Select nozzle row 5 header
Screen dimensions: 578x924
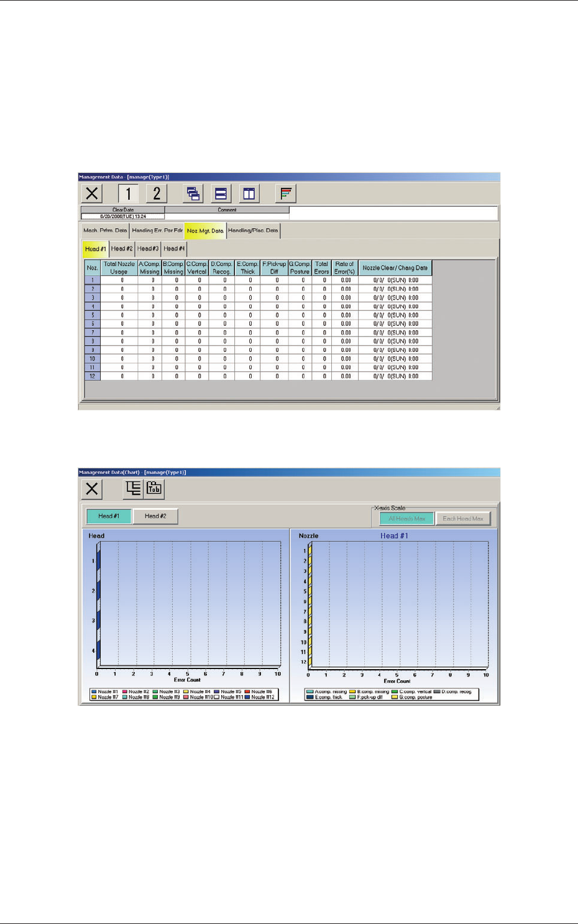pos(93,315)
